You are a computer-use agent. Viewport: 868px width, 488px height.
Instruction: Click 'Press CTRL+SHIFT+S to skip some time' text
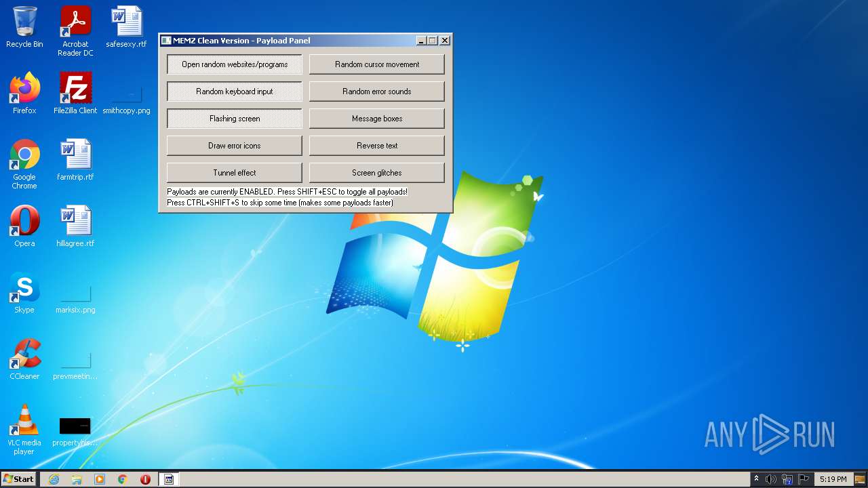click(x=280, y=203)
